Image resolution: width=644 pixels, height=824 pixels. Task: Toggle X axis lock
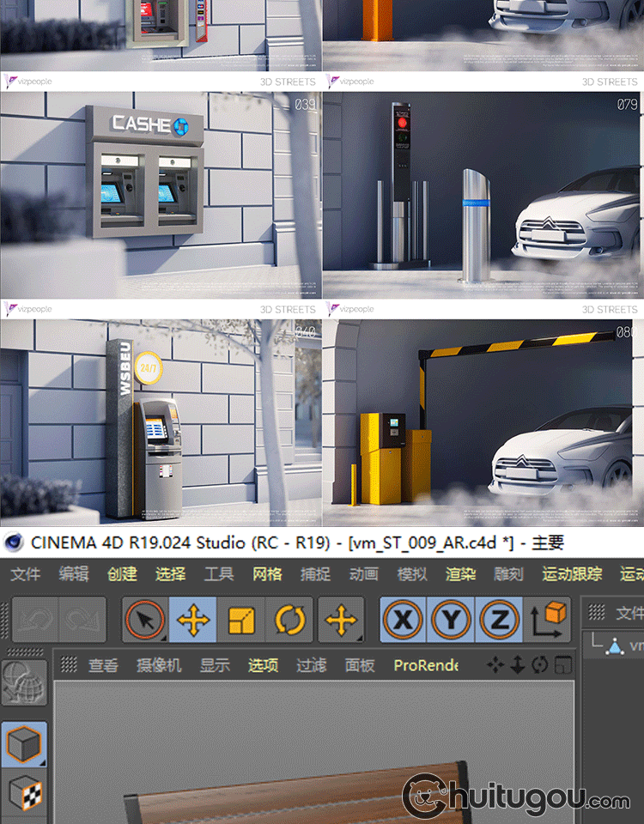(x=403, y=620)
